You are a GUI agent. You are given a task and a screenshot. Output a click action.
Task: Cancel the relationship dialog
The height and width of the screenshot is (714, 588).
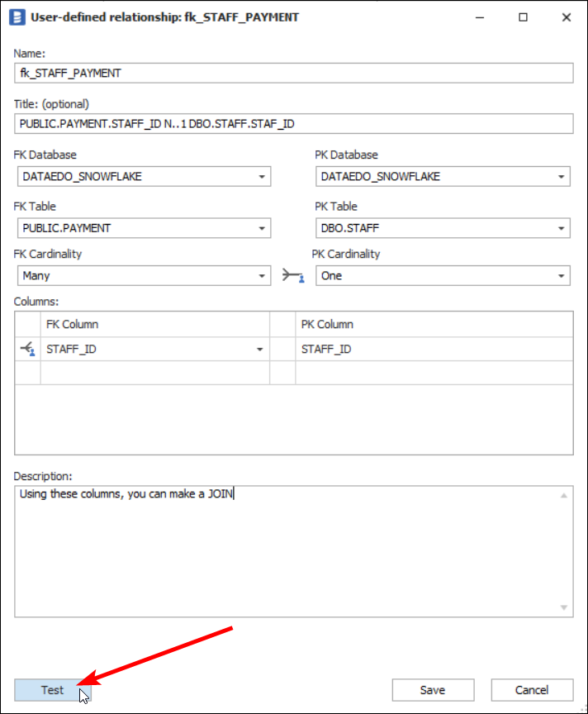tap(532, 690)
